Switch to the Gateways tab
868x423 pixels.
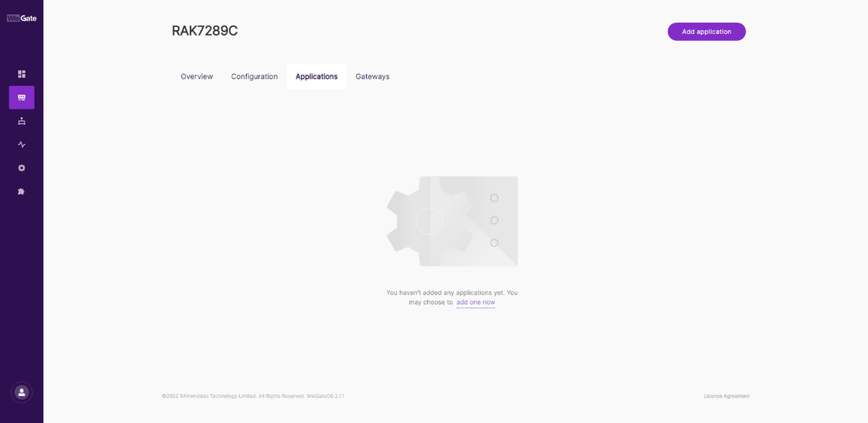click(373, 76)
